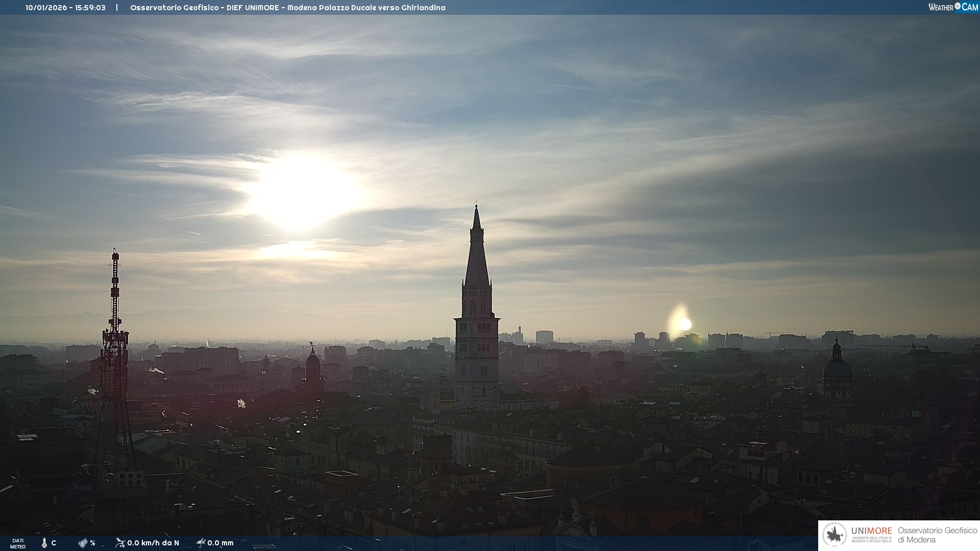Click the thermometer temperature icon

(x=44, y=543)
